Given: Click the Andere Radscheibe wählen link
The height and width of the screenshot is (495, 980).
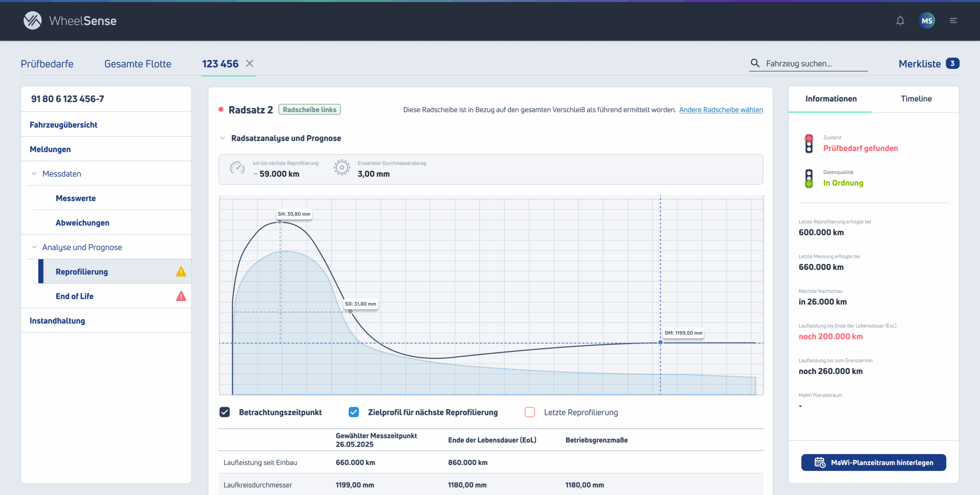Looking at the screenshot, I should pyautogui.click(x=721, y=110).
